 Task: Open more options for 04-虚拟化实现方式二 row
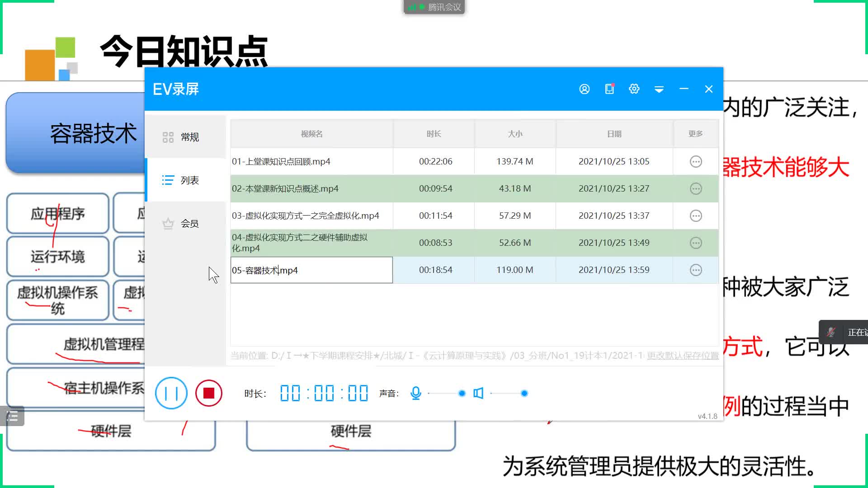coord(696,243)
